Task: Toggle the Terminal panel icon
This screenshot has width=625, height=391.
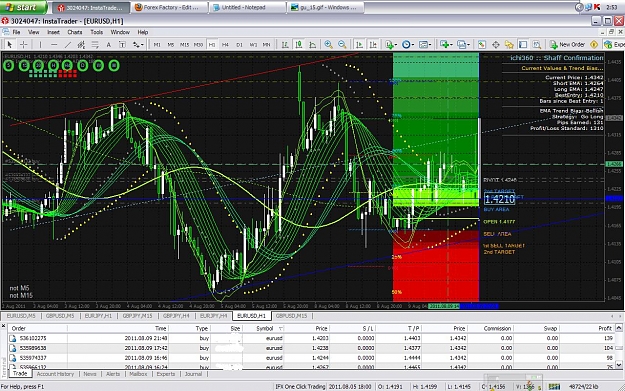Action: [523, 45]
